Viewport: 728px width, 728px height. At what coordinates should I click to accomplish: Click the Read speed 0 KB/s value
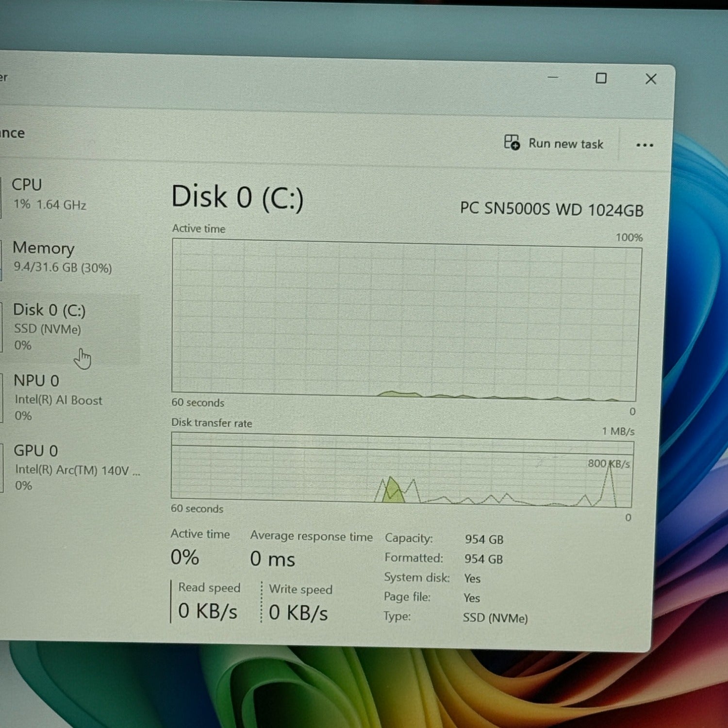point(207,611)
